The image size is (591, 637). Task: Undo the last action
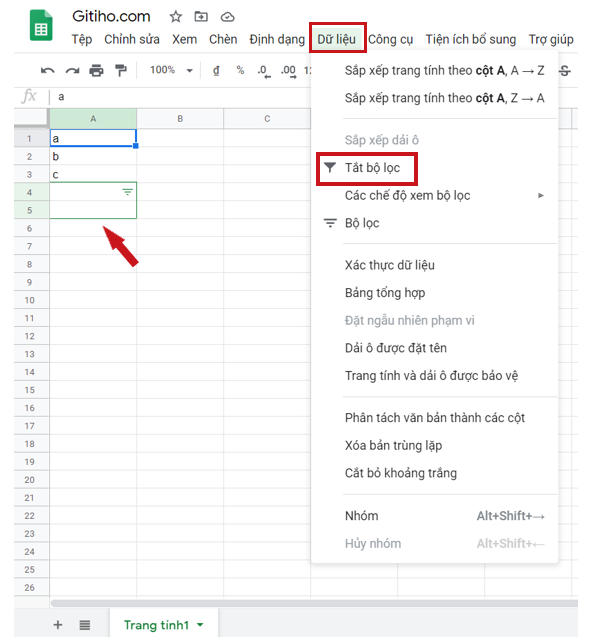48,71
